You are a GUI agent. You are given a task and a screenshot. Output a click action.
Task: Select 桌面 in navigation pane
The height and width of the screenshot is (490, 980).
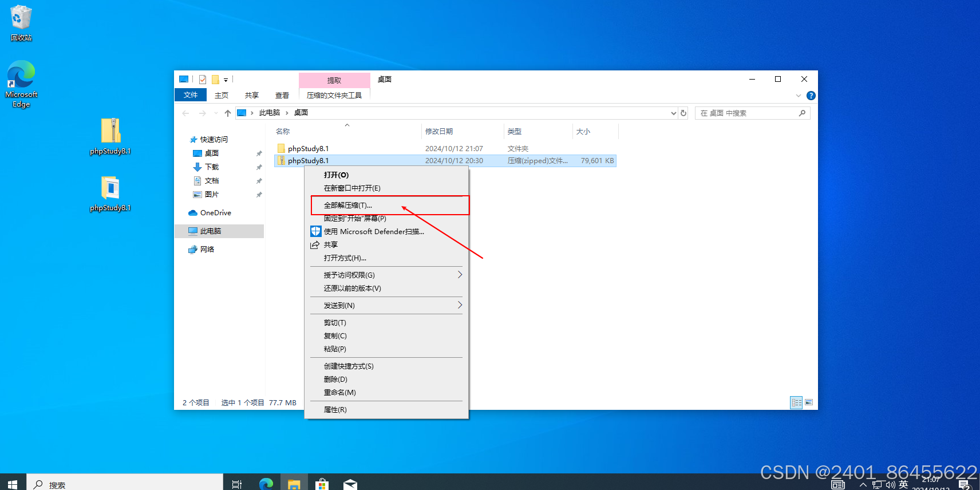pos(212,153)
